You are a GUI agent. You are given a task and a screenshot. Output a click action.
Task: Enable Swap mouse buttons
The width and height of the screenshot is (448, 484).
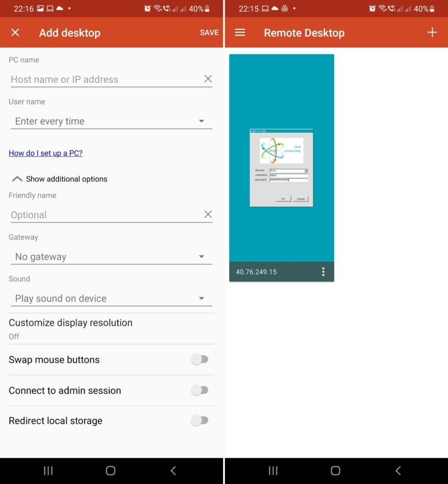tap(199, 360)
